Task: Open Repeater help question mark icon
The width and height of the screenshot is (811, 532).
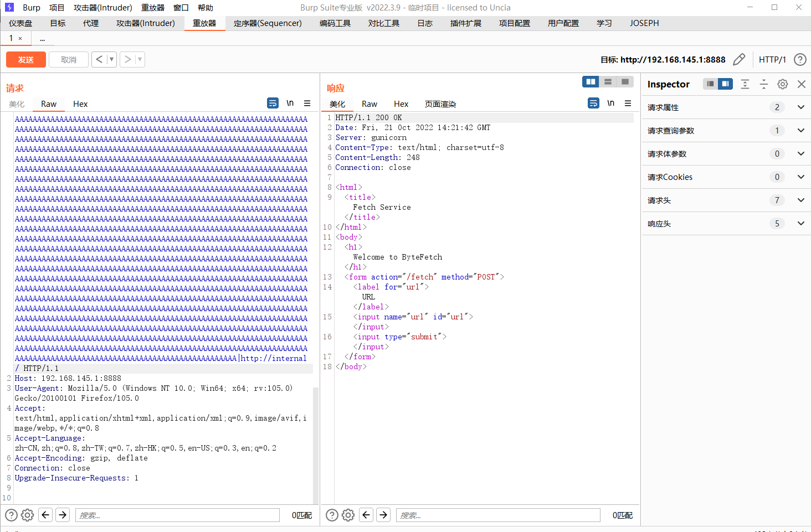Action: (x=800, y=59)
